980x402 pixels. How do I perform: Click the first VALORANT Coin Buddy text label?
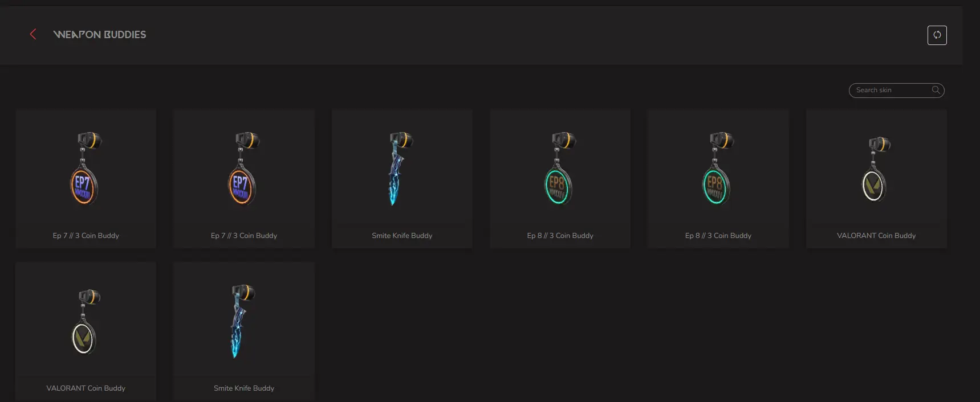(x=876, y=236)
